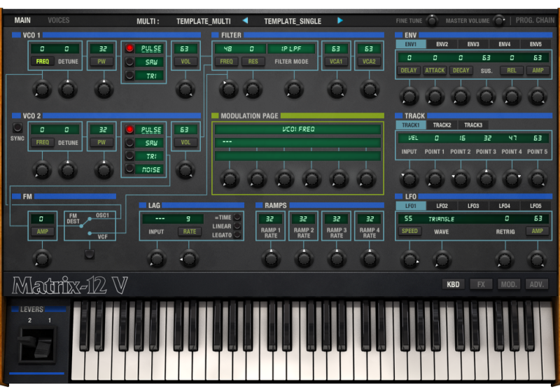The image size is (560, 392).
Task: Switch to the VOICES tab
Action: 58,21
